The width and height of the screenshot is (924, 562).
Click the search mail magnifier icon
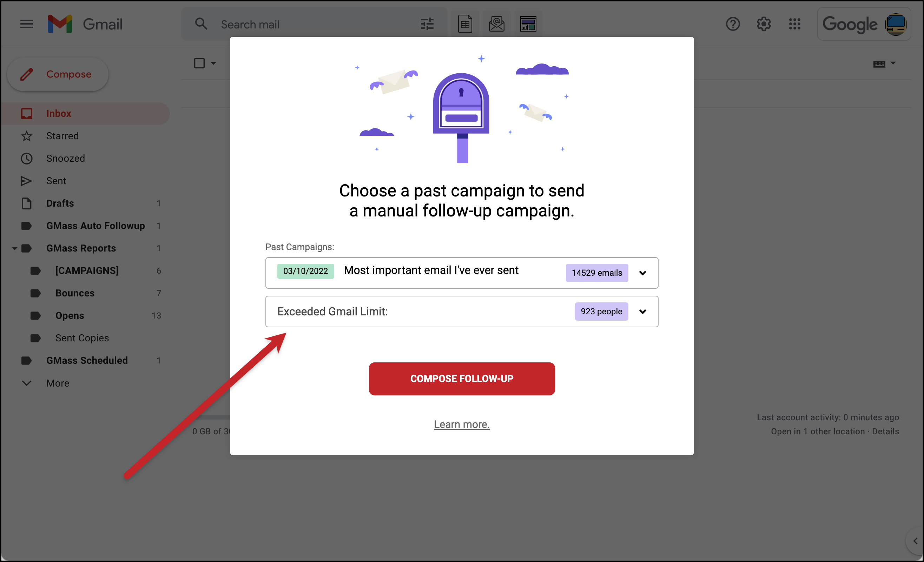201,24
